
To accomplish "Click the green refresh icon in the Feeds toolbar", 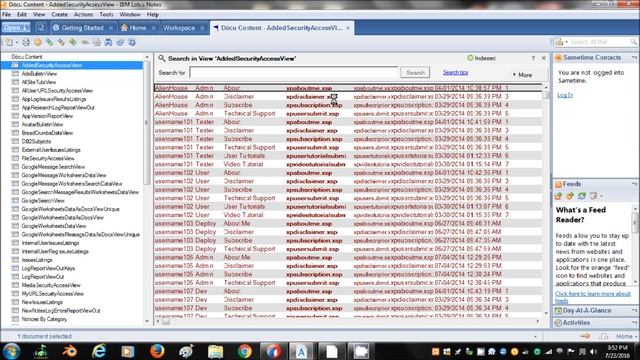I will point(581,196).
